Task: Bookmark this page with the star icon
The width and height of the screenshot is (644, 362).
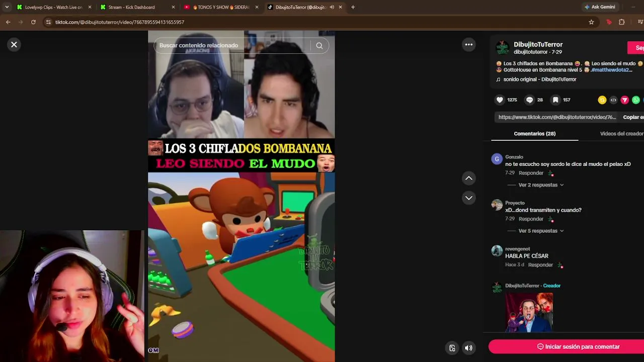Action: point(591,22)
